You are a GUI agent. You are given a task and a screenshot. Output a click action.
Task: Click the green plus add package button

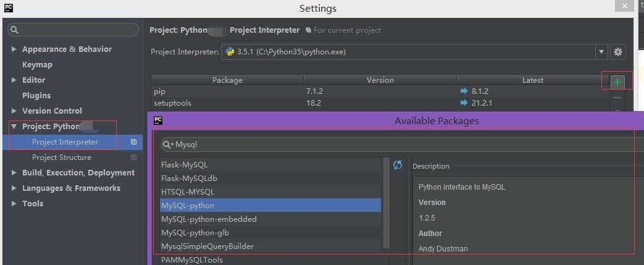(617, 82)
